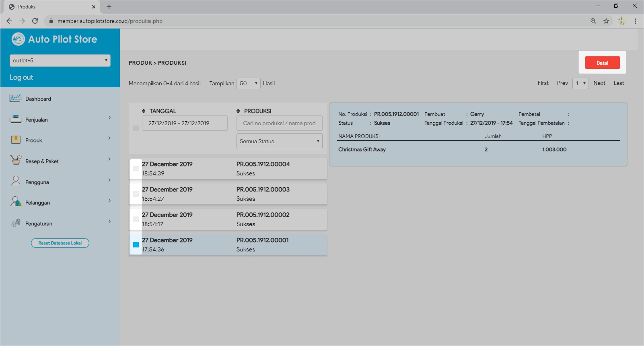Open the Tampilkan 50 results dropdown
The width and height of the screenshot is (644, 346).
coord(248,83)
